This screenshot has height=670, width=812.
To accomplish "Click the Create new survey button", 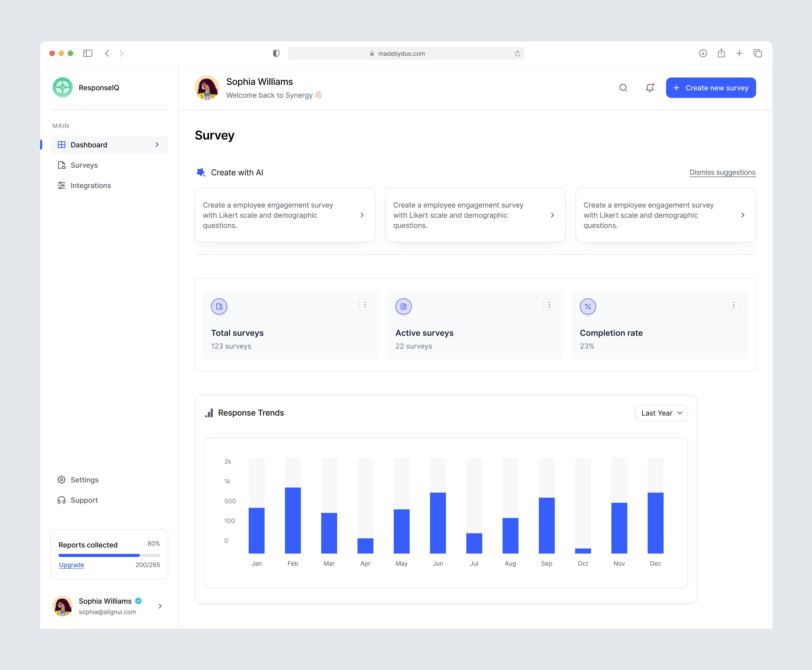I will 710,88.
